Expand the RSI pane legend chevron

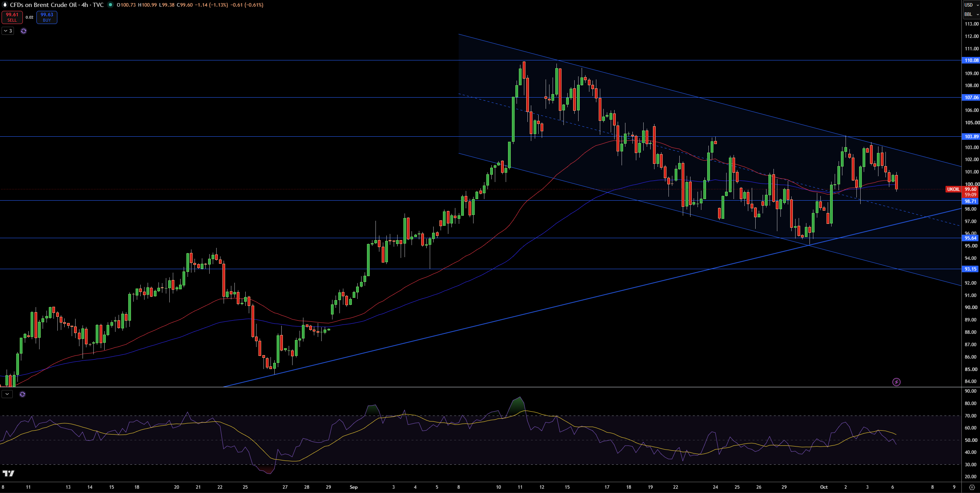click(x=7, y=394)
